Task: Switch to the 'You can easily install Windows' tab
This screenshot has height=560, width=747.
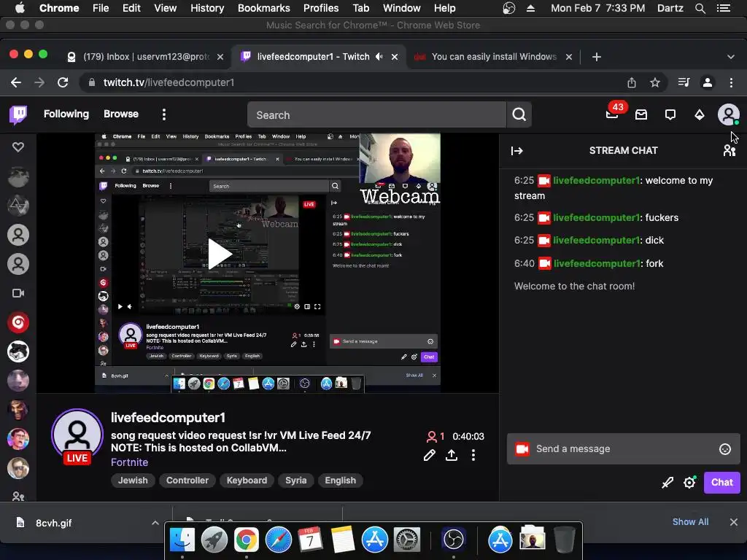Action: coord(494,57)
